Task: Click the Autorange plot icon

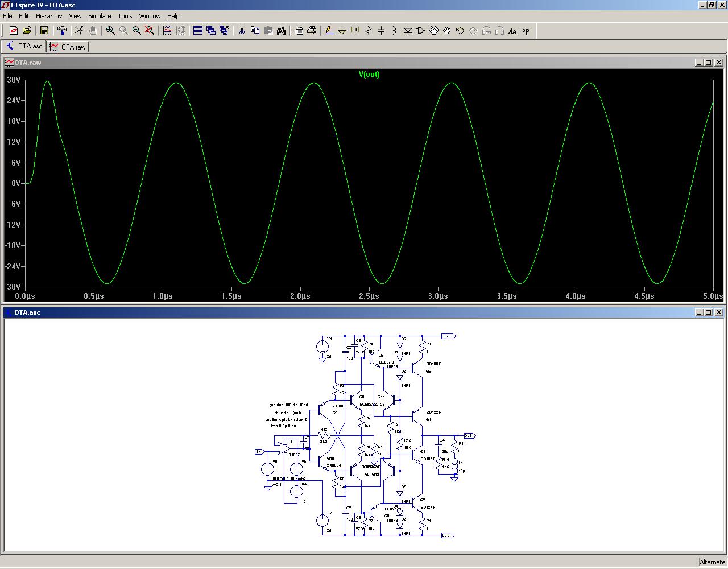Action: point(167,31)
